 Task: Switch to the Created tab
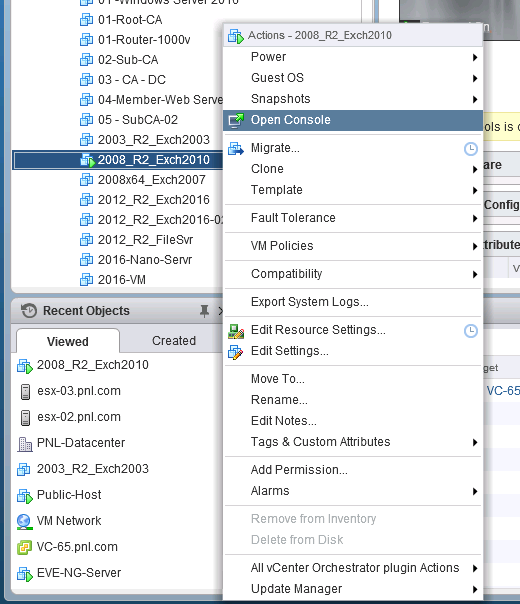click(x=174, y=341)
